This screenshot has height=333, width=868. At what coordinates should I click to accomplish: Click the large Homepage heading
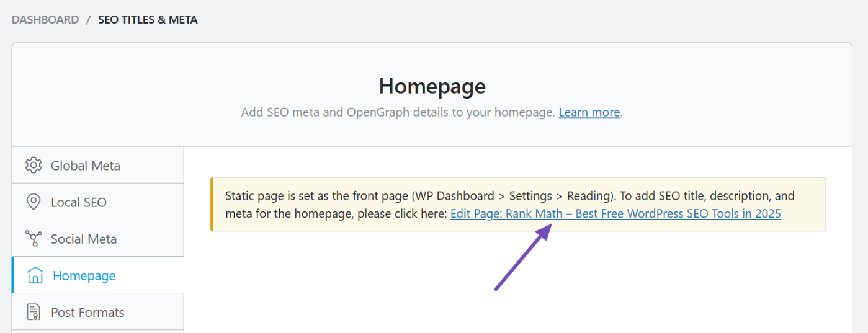point(432,86)
